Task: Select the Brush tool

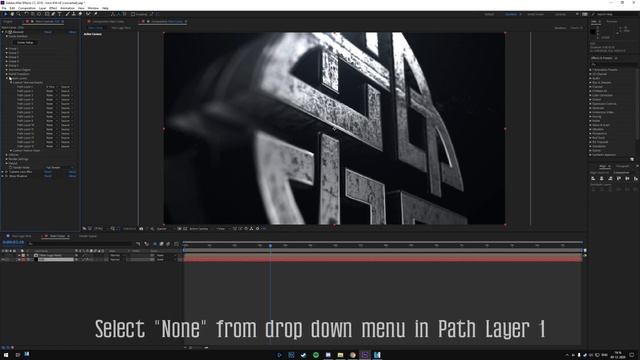Action: point(67,14)
